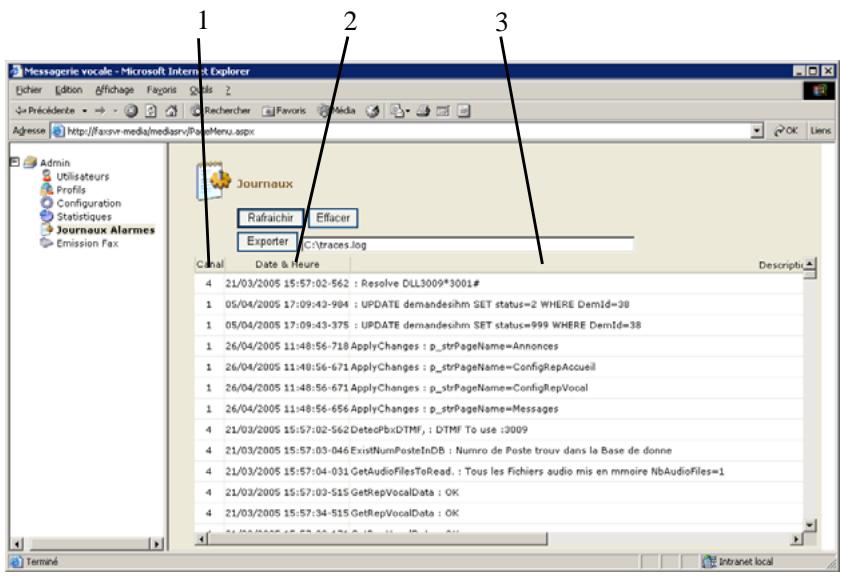Click the Configuration gear icon in the tree
The image size is (843, 576).
point(47,203)
